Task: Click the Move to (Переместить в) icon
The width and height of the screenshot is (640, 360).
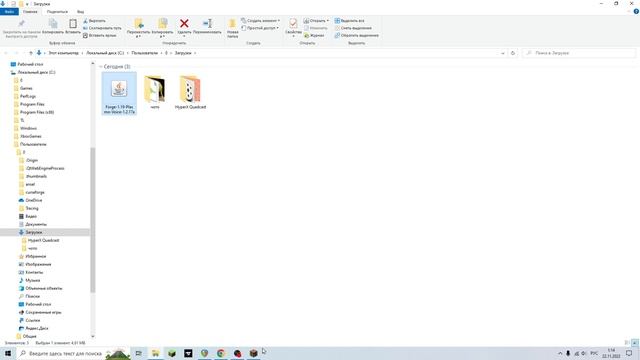Action: click(139, 24)
